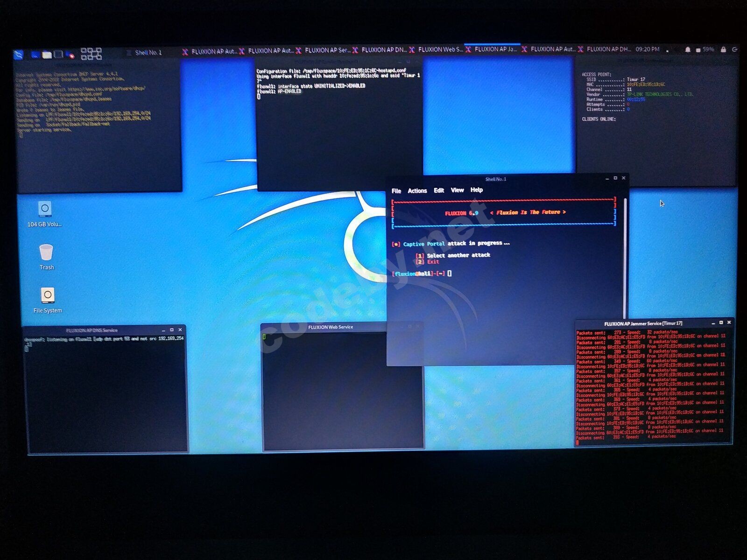Viewport: 747px width, 560px height.
Task: Select the File System desktop icon
Action: pos(48,300)
